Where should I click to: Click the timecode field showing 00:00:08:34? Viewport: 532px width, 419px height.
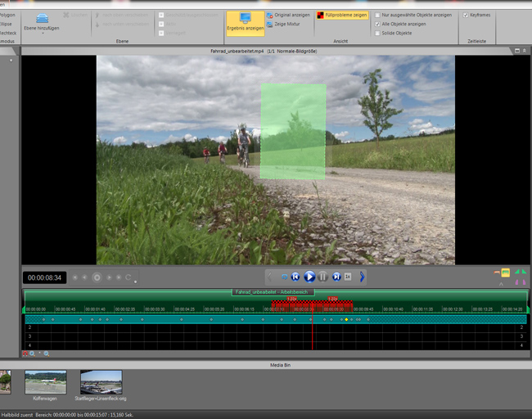coord(44,277)
